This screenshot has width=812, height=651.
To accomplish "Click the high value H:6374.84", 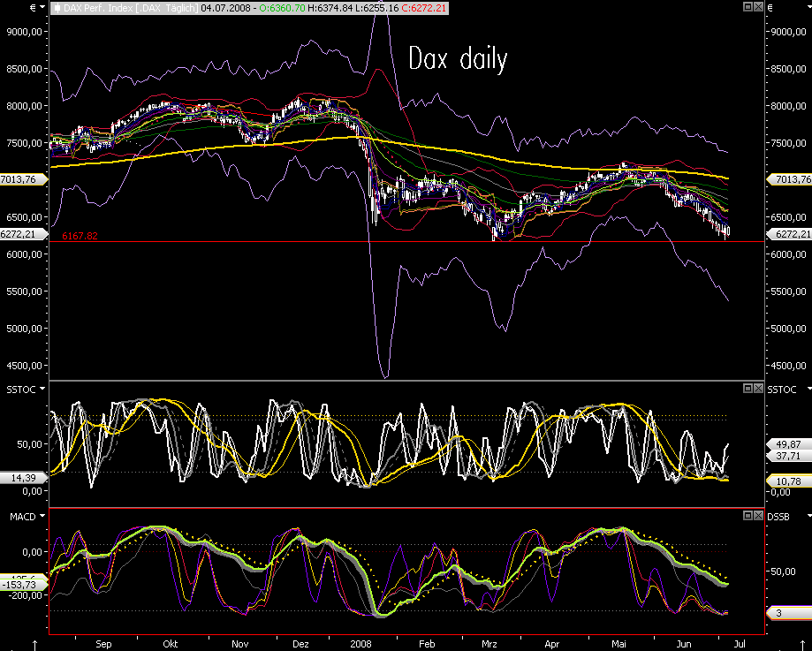I will coord(330,8).
